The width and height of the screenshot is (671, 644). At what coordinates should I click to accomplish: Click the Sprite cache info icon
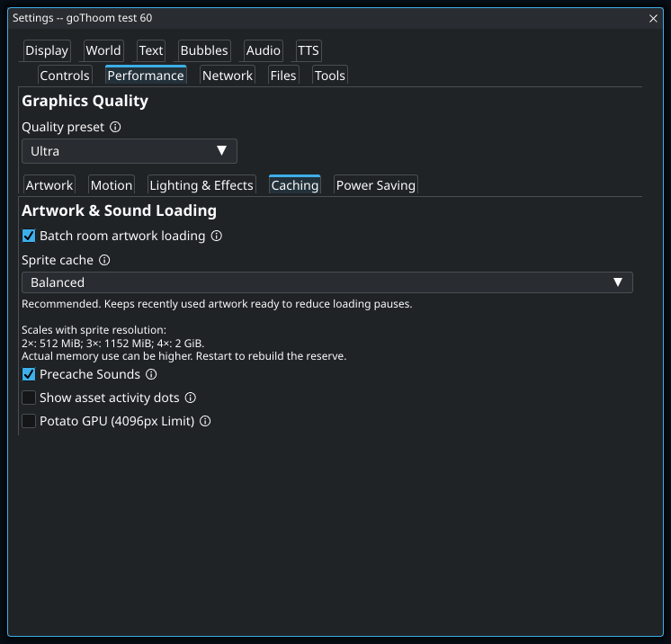point(104,260)
